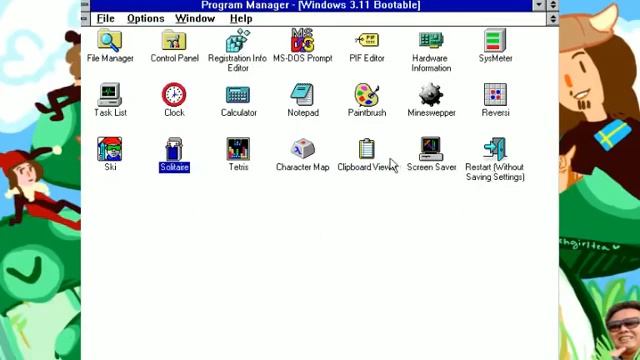This screenshot has height=360, width=640.
Task: Click the highlighted Solitaire icon
Action: [x=174, y=149]
